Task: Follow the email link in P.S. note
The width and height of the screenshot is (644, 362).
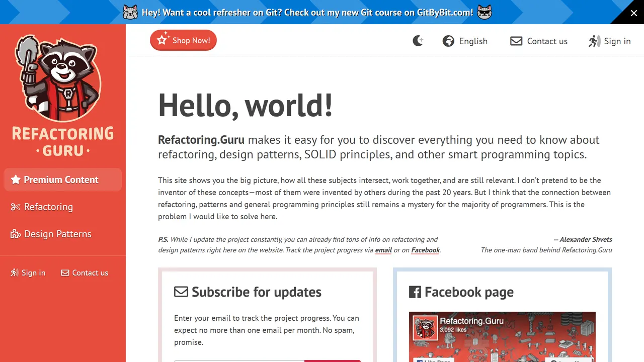Action: coord(383,250)
